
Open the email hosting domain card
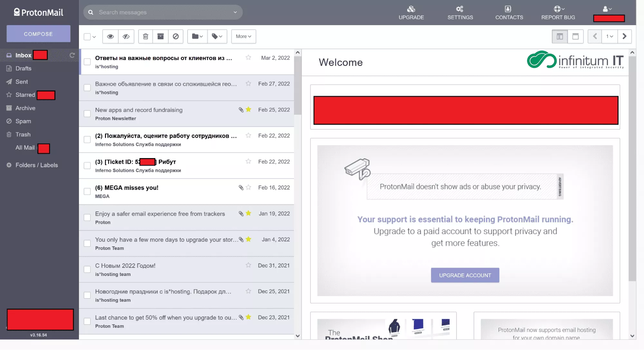pos(547,326)
